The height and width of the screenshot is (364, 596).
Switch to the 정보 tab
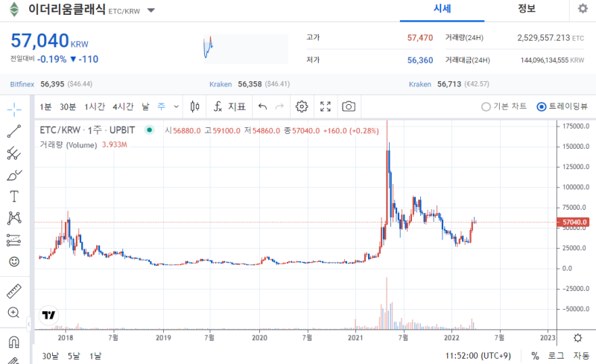coord(527,9)
